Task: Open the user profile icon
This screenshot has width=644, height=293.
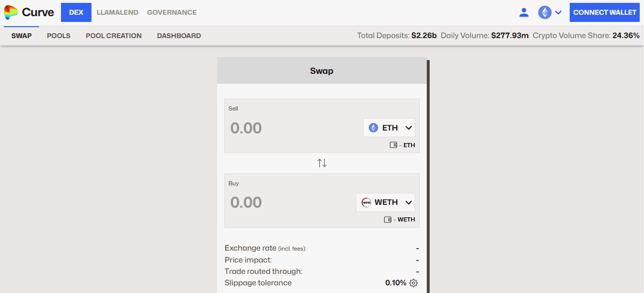Action: [524, 12]
